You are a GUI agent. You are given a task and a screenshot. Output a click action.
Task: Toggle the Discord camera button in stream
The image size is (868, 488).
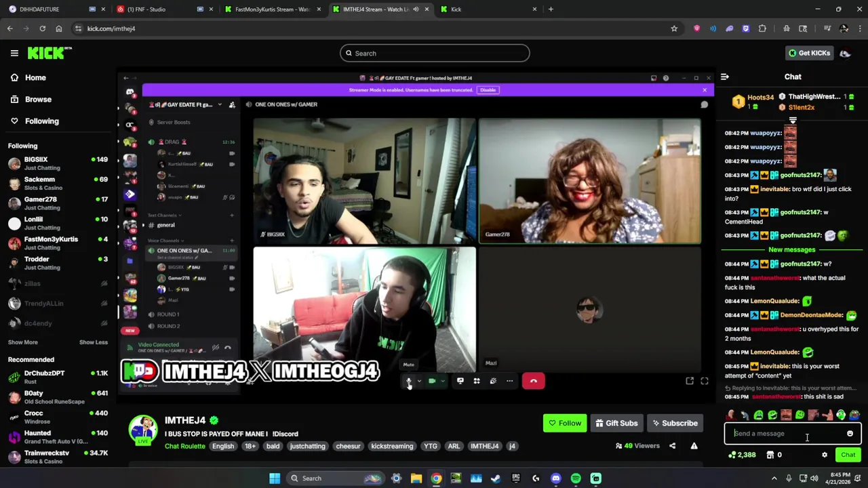(x=432, y=381)
